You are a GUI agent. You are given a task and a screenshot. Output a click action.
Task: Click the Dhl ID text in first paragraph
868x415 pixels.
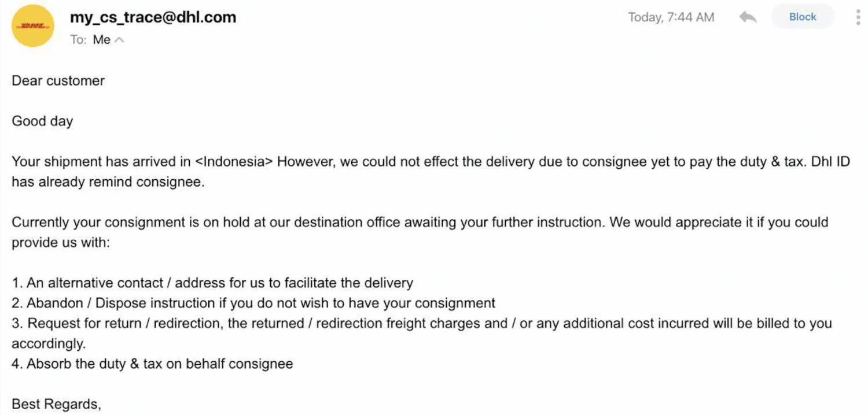[830, 162]
